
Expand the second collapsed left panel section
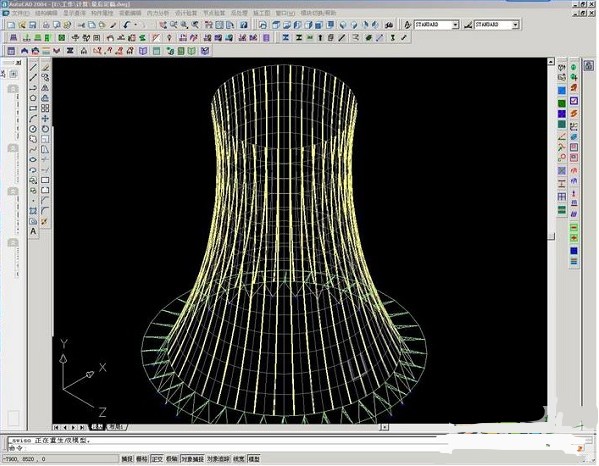click(13, 147)
